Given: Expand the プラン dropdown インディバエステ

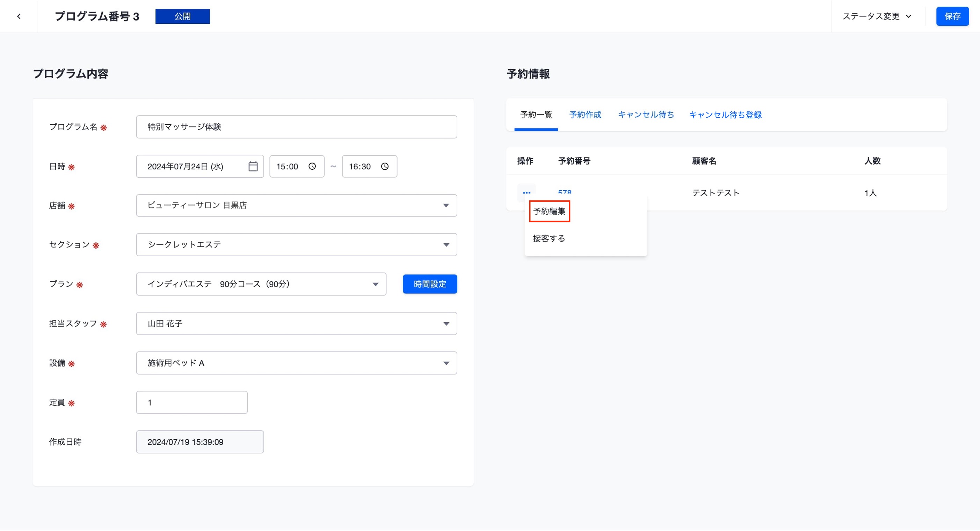Looking at the screenshot, I should click(261, 284).
